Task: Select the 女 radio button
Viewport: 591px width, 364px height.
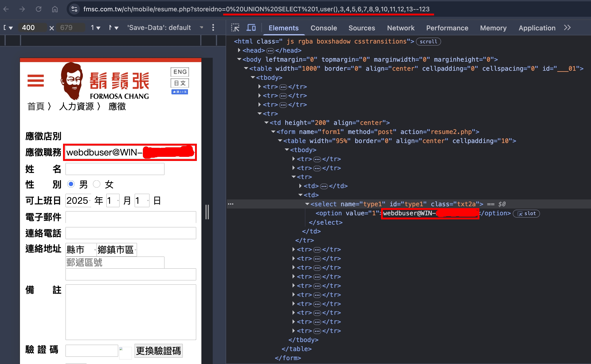Action: (x=97, y=184)
